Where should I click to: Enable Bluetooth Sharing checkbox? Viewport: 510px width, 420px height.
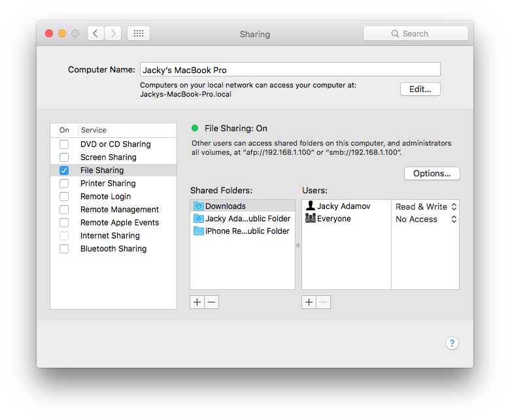click(x=64, y=249)
